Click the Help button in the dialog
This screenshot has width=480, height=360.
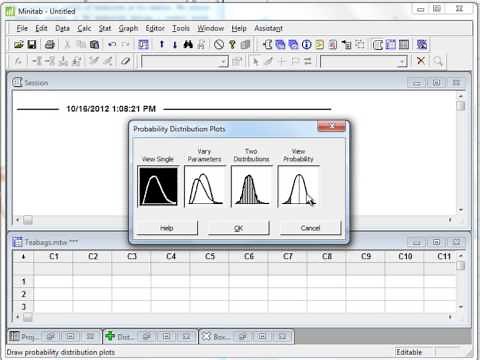[x=167, y=228]
